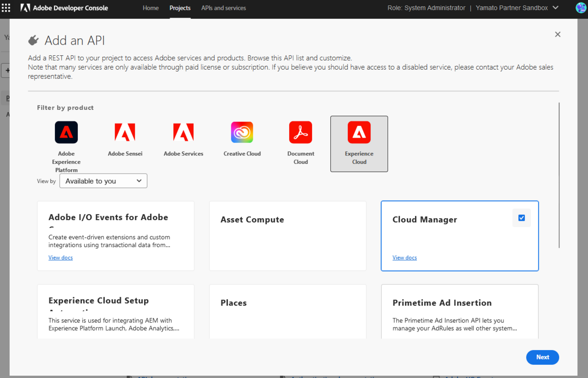Open the apps grid icon top left
The width and height of the screenshot is (588, 378).
point(6,8)
